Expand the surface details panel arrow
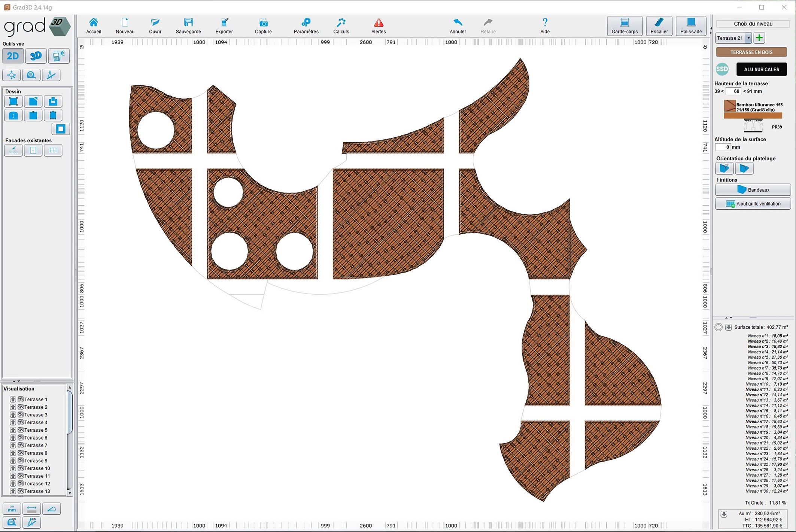Image resolution: width=796 pixels, height=532 pixels. [728, 327]
